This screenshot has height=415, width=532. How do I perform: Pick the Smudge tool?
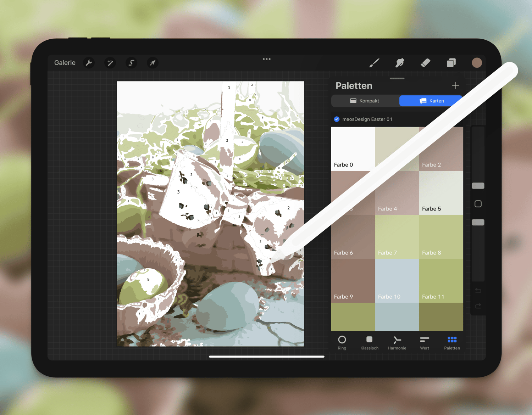(x=400, y=63)
